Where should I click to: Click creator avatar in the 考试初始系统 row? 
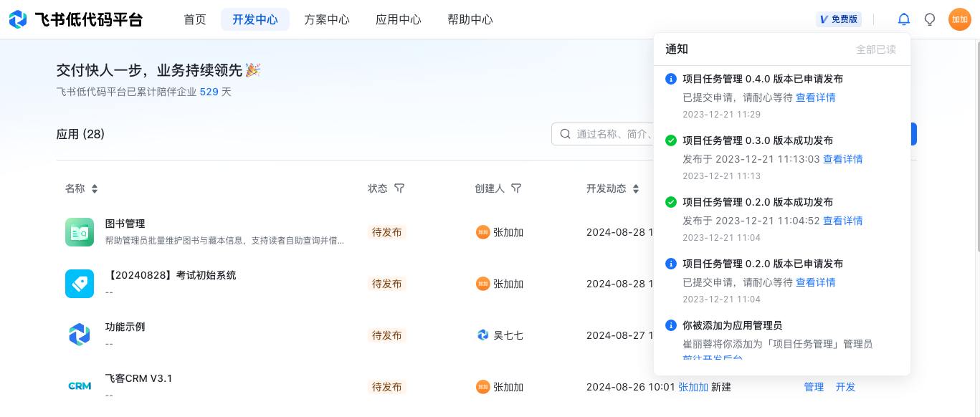pyautogui.click(x=483, y=284)
